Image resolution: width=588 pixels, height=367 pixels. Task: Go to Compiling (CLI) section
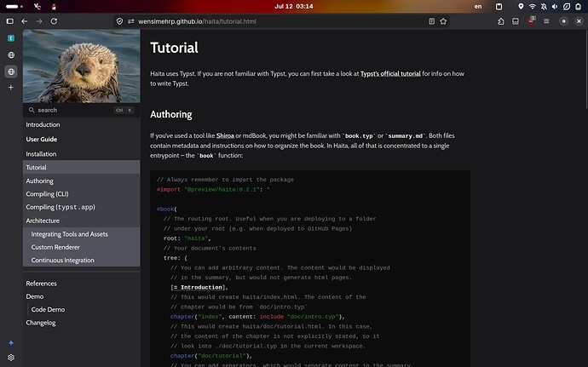(47, 194)
